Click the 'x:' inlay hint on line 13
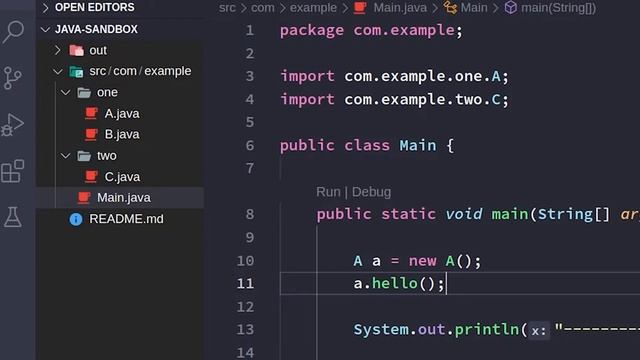 [x=539, y=330]
